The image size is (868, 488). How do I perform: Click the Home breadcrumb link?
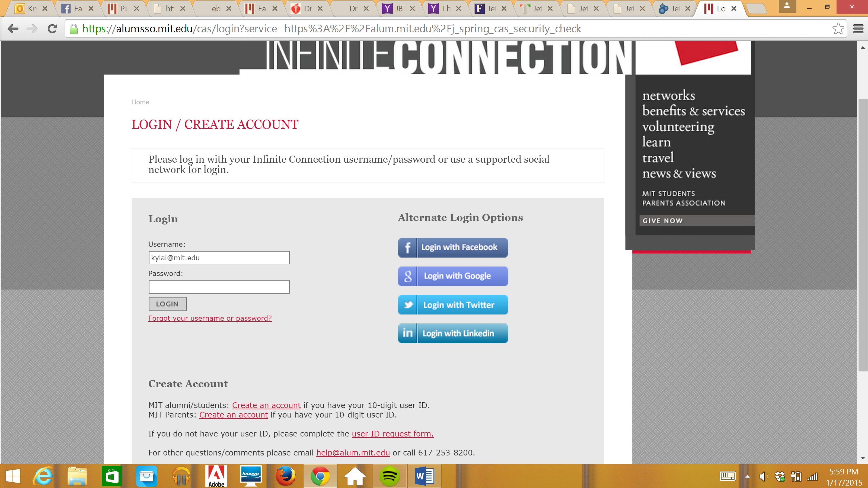pos(140,102)
